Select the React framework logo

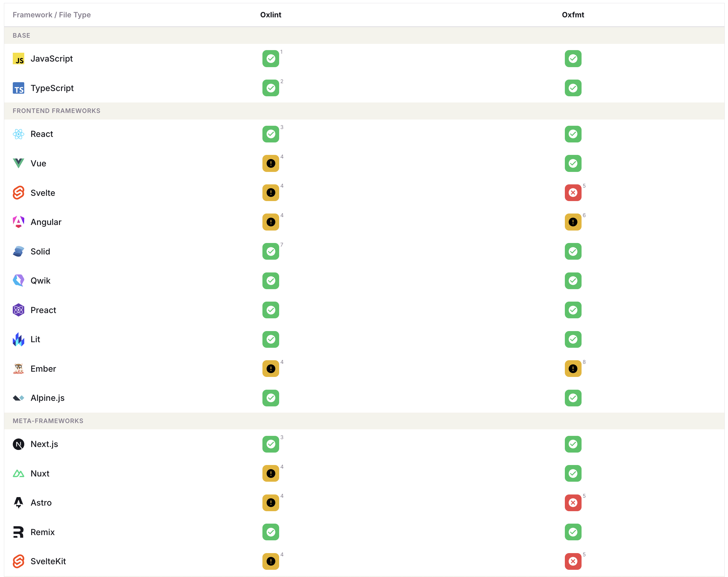click(x=19, y=134)
